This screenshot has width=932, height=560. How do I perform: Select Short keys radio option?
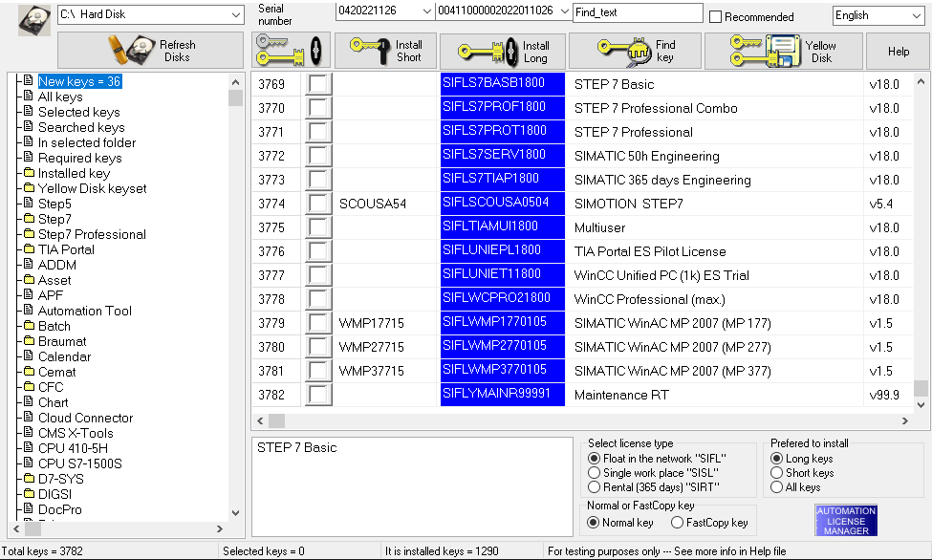[776, 473]
